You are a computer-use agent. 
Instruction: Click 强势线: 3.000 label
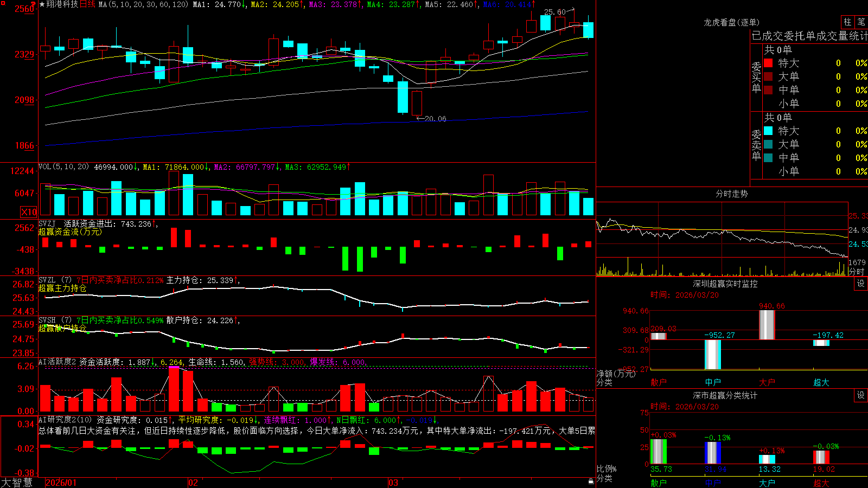(277, 362)
